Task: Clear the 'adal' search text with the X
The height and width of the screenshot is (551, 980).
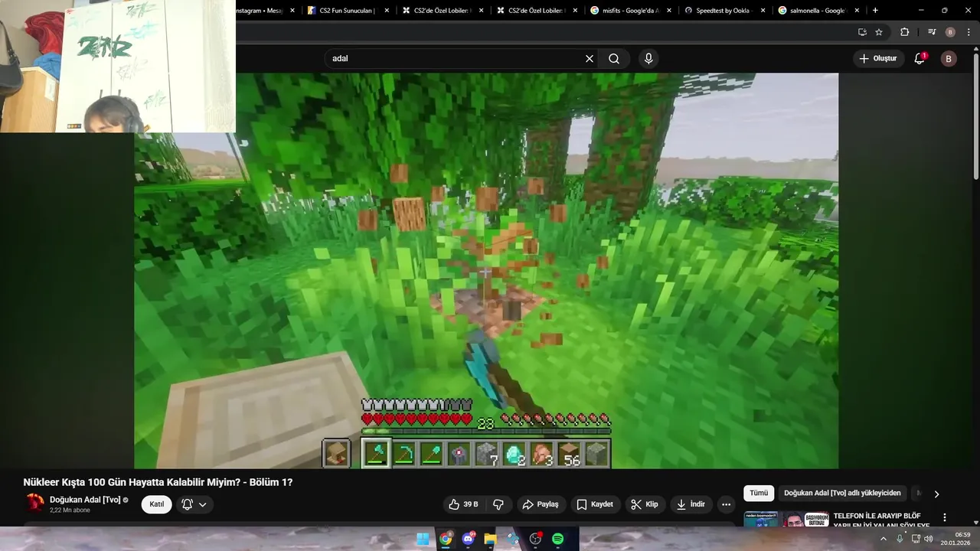Action: (x=590, y=58)
